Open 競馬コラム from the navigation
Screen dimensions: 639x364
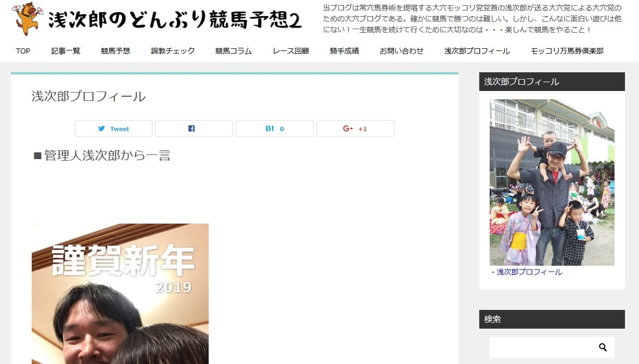pos(234,51)
